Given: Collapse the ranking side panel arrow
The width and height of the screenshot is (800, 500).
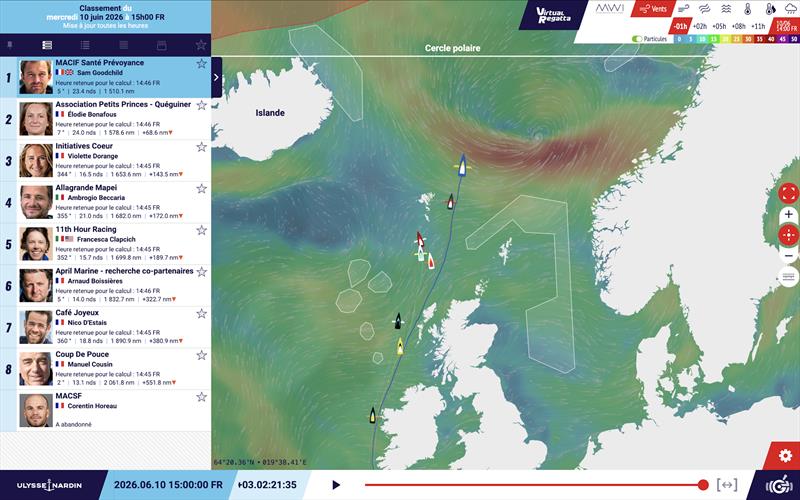Looking at the screenshot, I should 216,78.
